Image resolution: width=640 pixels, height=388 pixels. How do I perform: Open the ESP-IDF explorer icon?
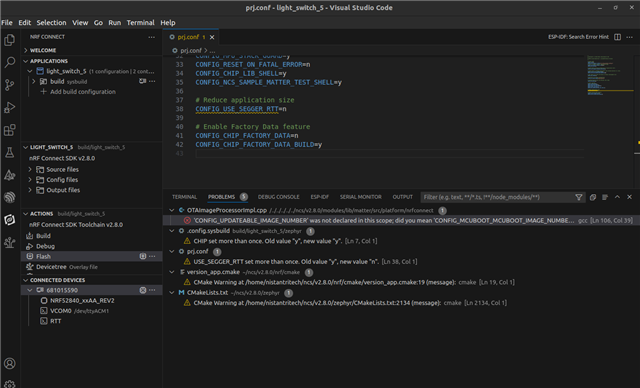(9, 197)
